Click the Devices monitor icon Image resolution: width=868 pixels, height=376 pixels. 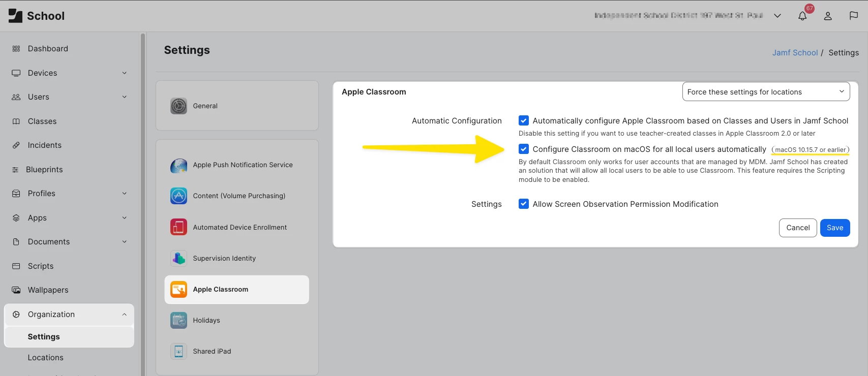16,73
